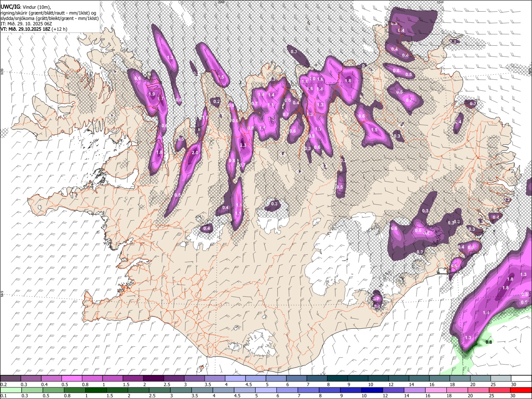Pick the 18 grey-teal swatch on upper legend
Screen dimensions: 532x399
460,379
